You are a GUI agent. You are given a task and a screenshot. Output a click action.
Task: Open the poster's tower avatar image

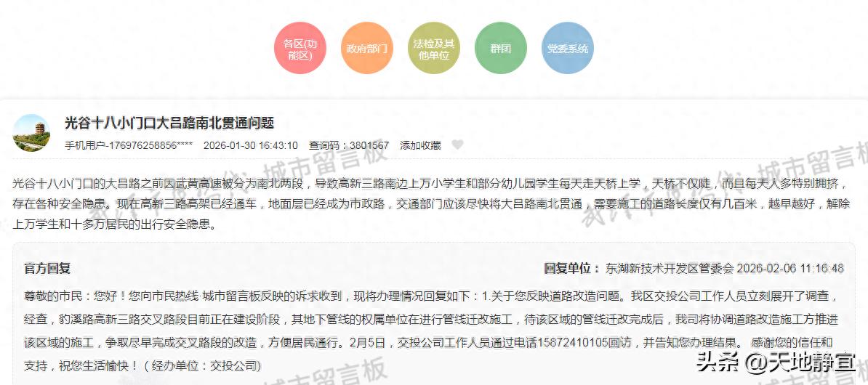[32, 134]
